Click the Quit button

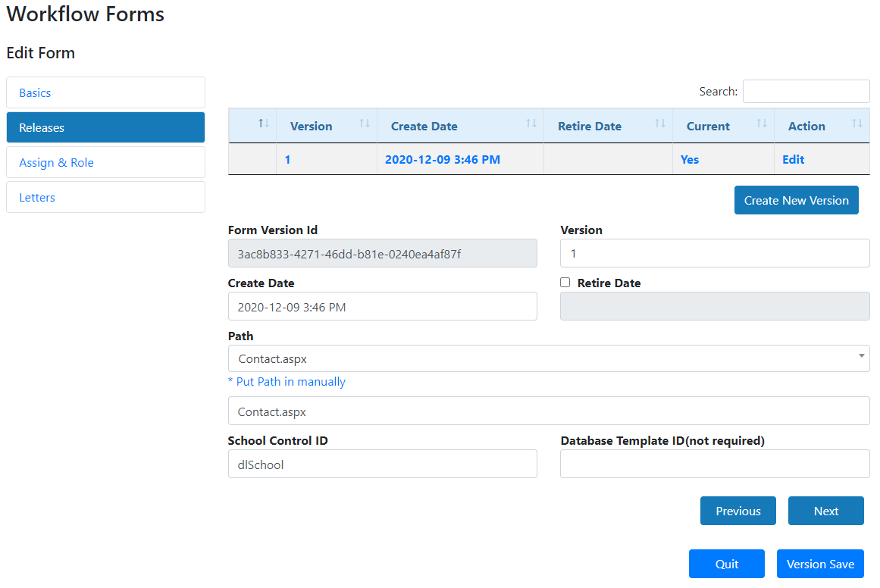coord(726,564)
